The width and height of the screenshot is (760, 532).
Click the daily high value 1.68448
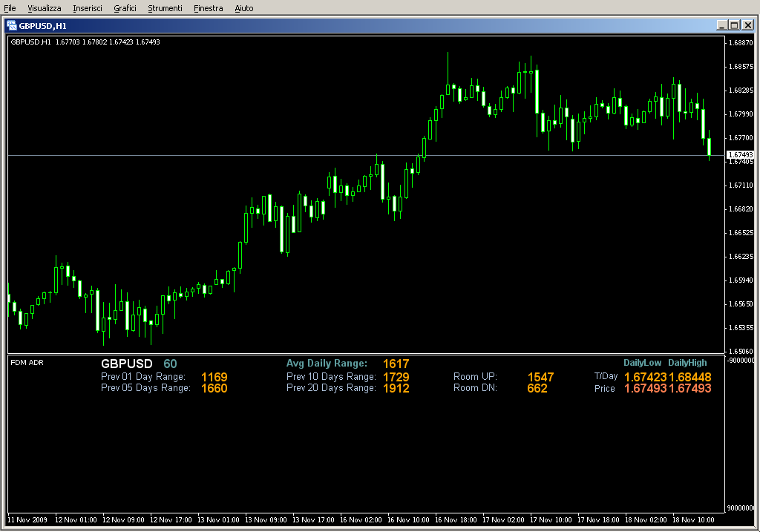click(689, 377)
